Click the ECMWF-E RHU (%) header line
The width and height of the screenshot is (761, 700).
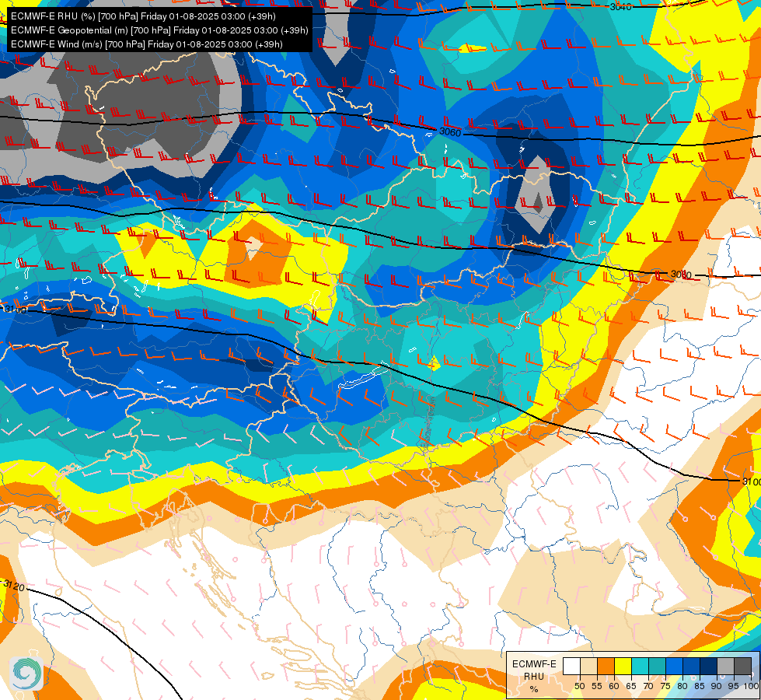coord(143,16)
